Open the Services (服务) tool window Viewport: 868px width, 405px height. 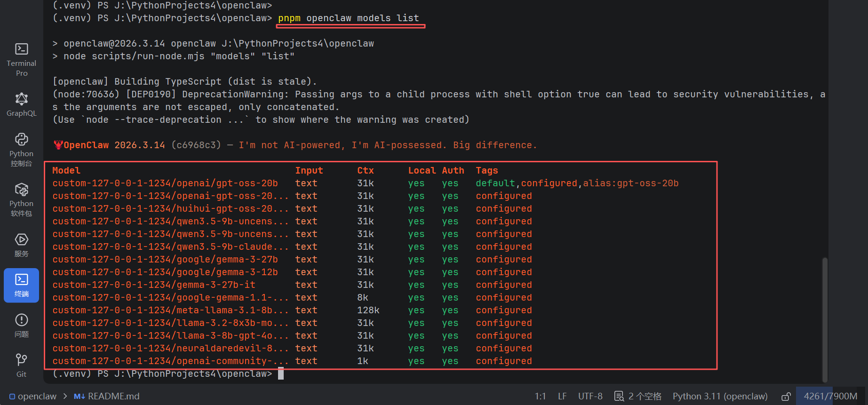coord(21,245)
